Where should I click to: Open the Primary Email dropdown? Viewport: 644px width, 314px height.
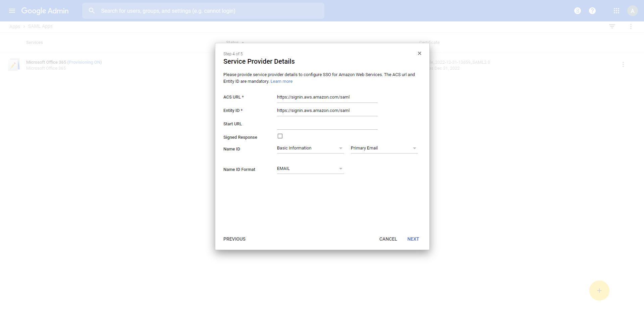(384, 148)
